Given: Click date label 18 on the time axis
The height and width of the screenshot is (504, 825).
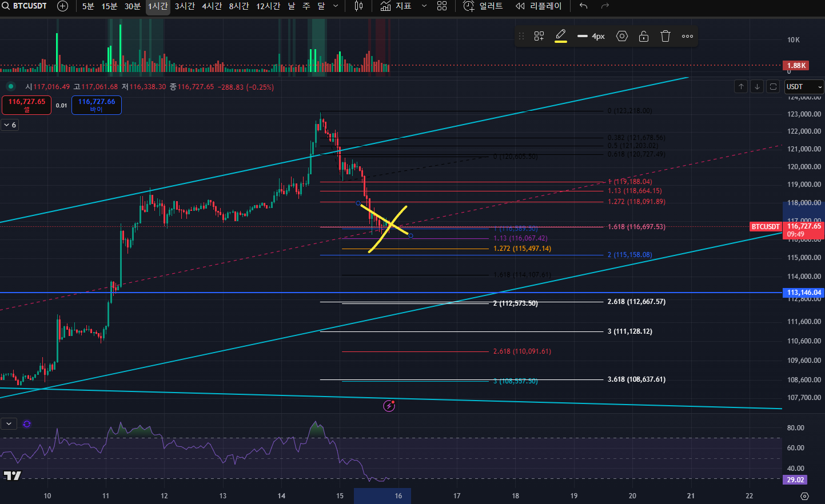Looking at the screenshot, I should coord(515,495).
